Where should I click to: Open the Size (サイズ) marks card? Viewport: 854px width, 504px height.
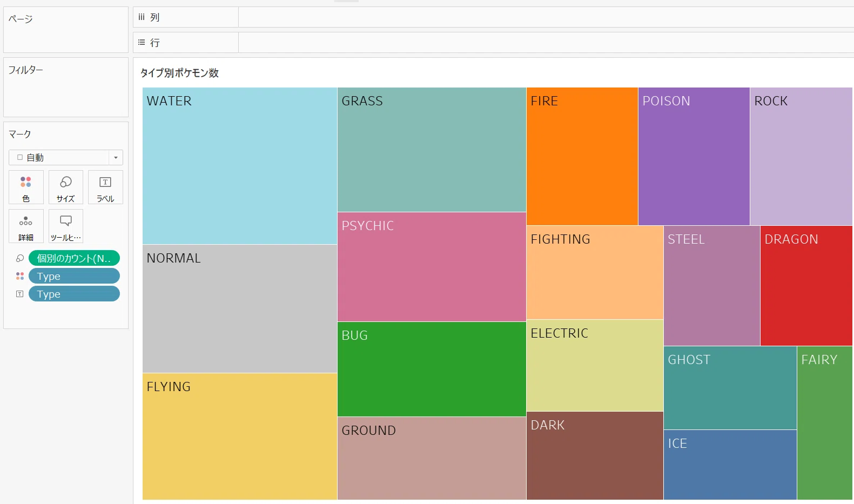click(x=66, y=187)
